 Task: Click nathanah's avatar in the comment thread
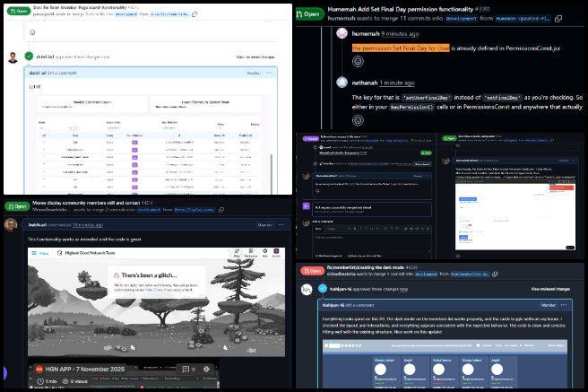coord(342,83)
